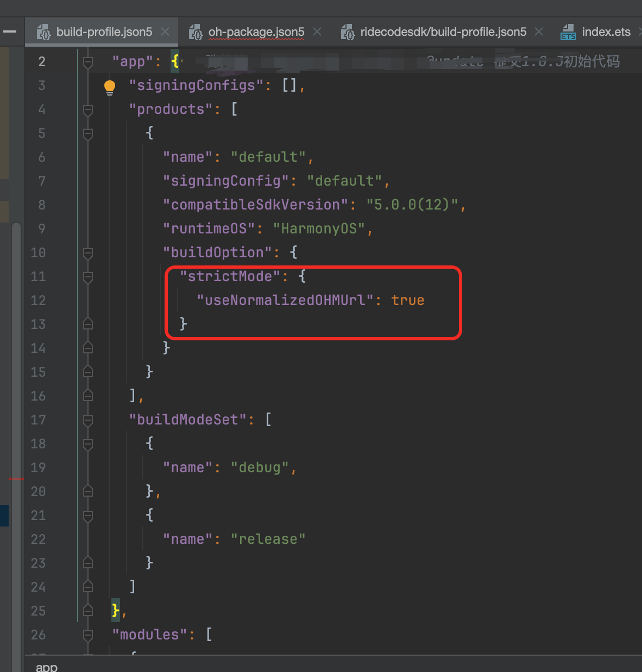642x672 pixels.
Task: Fold the "strictMode" block on line 11
Action: point(88,277)
